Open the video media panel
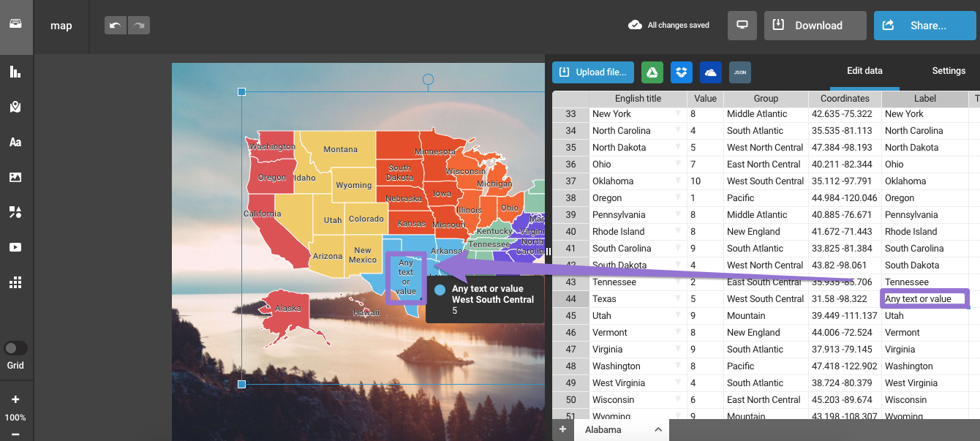This screenshot has width=980, height=441. tap(15, 247)
